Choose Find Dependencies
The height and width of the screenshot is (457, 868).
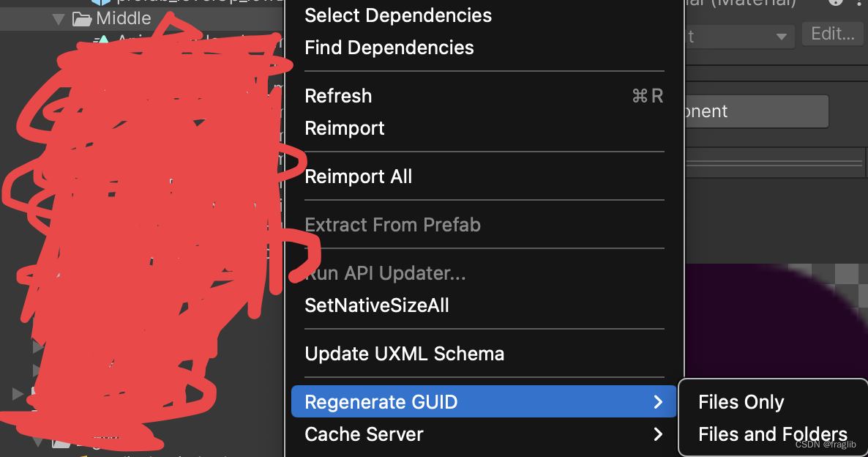[389, 47]
